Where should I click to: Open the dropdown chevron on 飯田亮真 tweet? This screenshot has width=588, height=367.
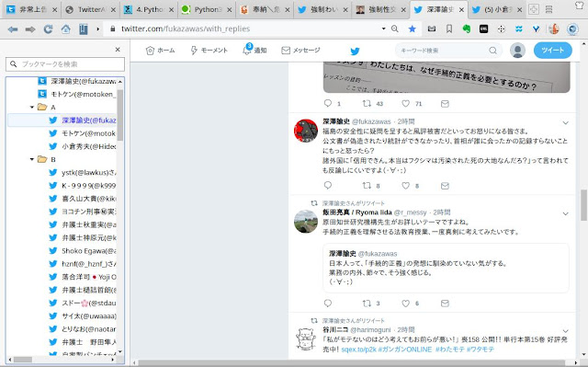coord(566,213)
